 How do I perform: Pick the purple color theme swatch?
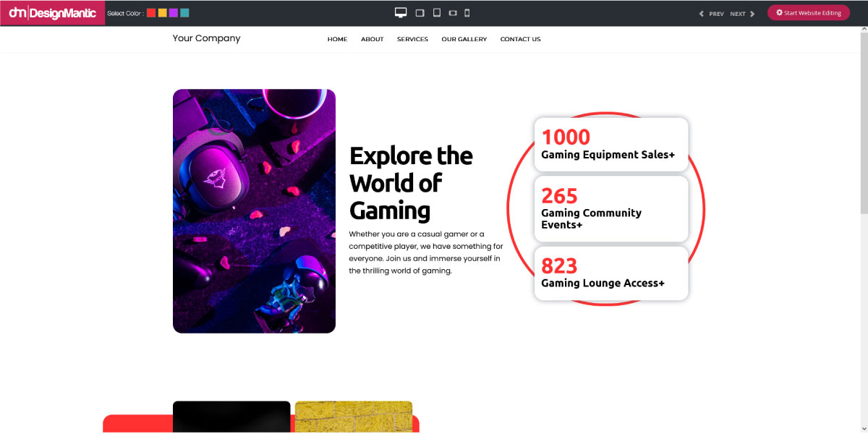(x=174, y=13)
